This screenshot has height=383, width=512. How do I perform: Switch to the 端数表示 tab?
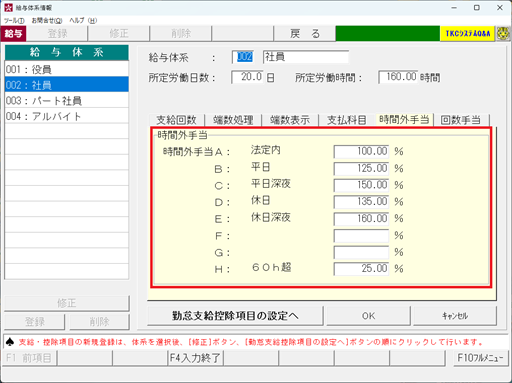(290, 120)
